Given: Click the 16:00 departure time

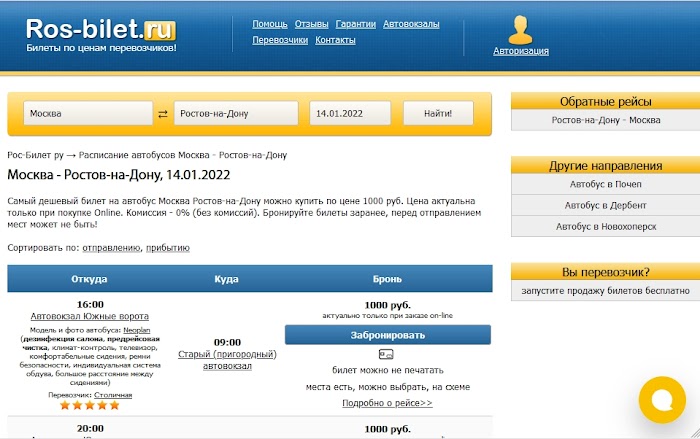Looking at the screenshot, I should [x=90, y=305].
